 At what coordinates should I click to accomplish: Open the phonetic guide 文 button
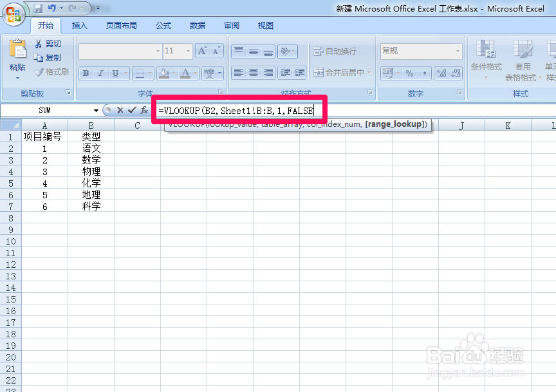click(209, 73)
